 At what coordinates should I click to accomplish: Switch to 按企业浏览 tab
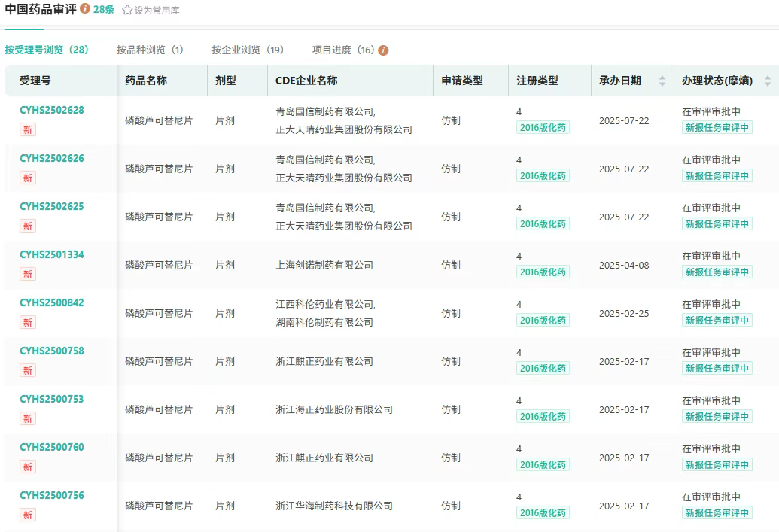pos(248,50)
